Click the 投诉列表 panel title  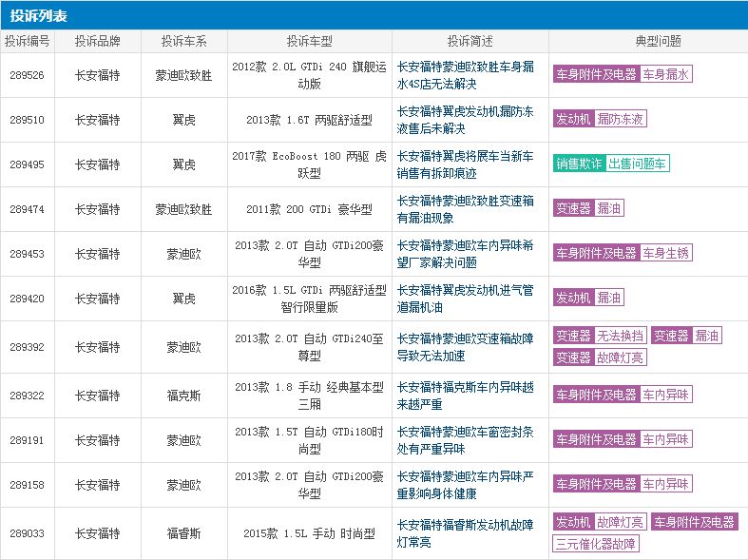point(39,15)
